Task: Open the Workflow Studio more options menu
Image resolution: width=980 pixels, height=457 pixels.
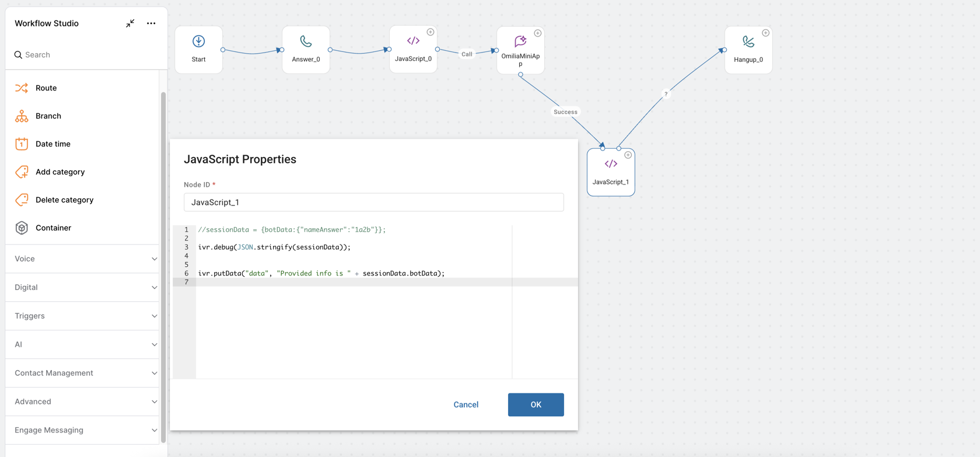Action: click(x=151, y=23)
